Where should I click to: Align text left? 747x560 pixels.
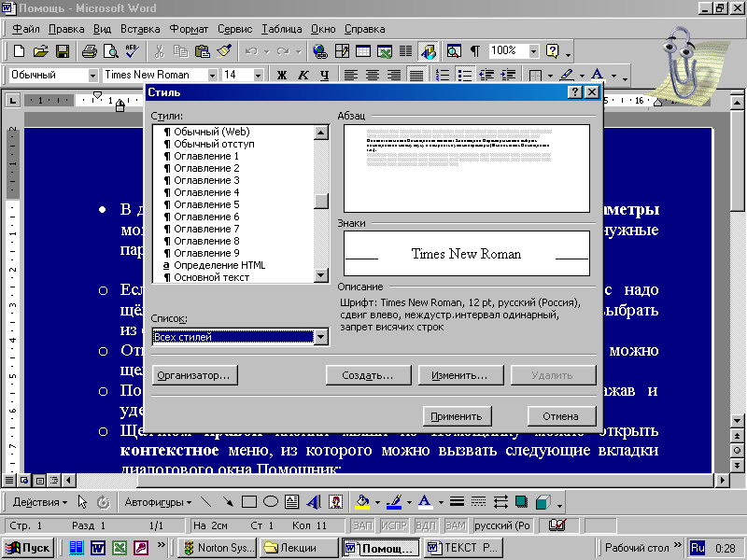click(351, 76)
